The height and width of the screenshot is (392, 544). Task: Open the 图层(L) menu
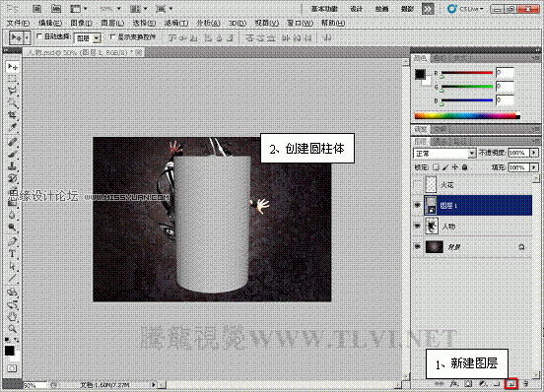tap(112, 24)
